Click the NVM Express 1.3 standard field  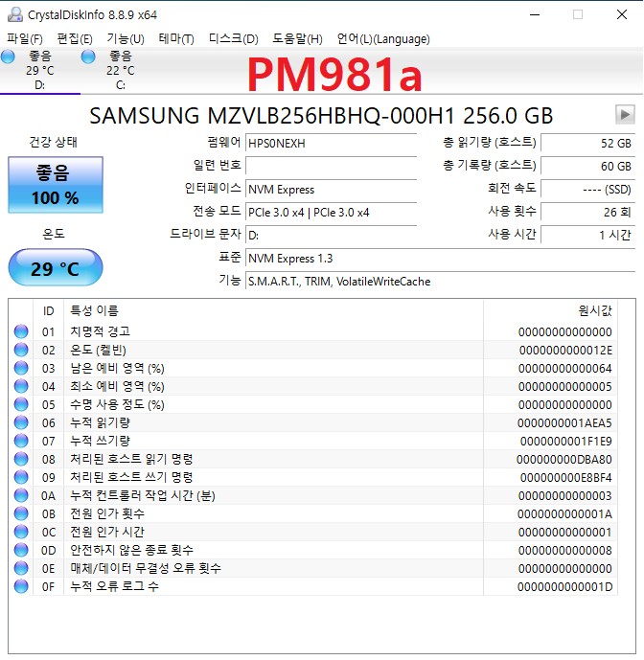click(440, 258)
